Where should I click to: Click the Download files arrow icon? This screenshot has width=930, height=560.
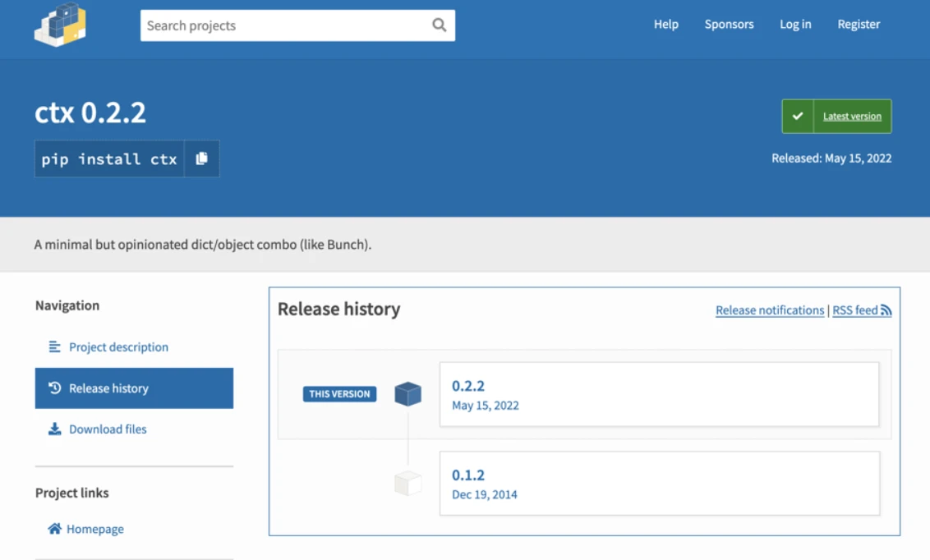coord(54,429)
